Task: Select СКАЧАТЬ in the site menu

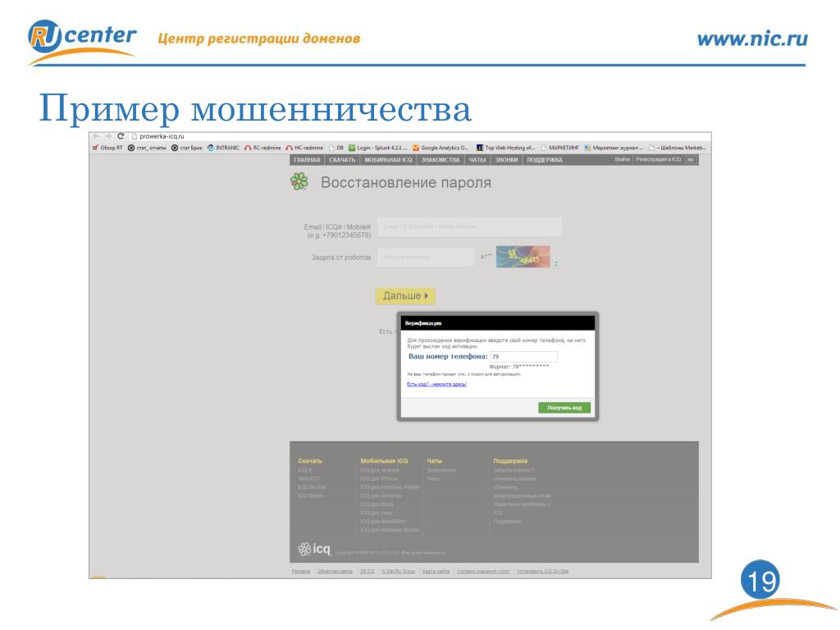Action: coord(342,160)
